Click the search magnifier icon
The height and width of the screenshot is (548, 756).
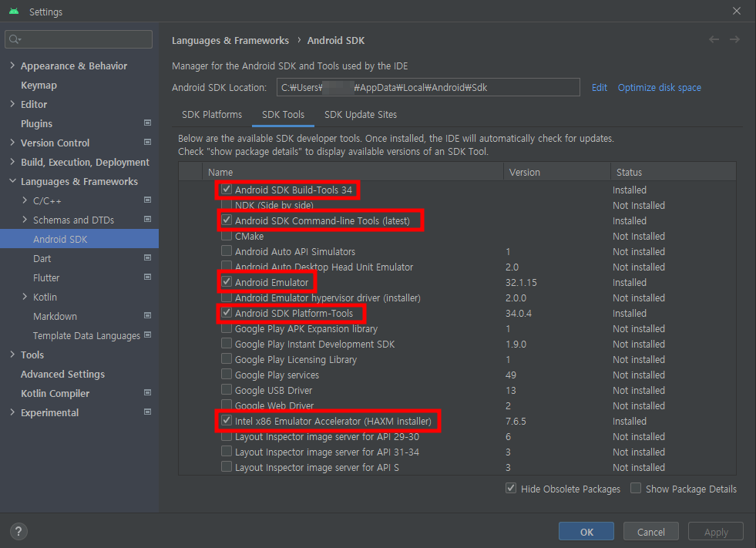coord(15,39)
